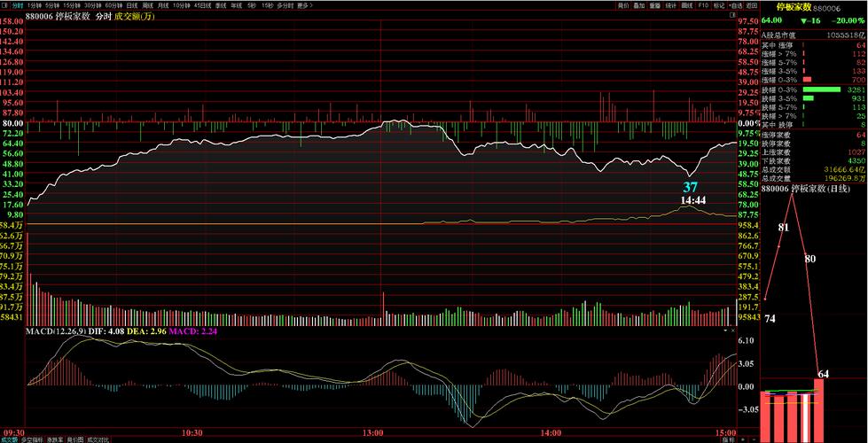Viewport: 868px width, 443px height.
Task: Click the 叠加 overlay tool
Action: coord(638,5)
